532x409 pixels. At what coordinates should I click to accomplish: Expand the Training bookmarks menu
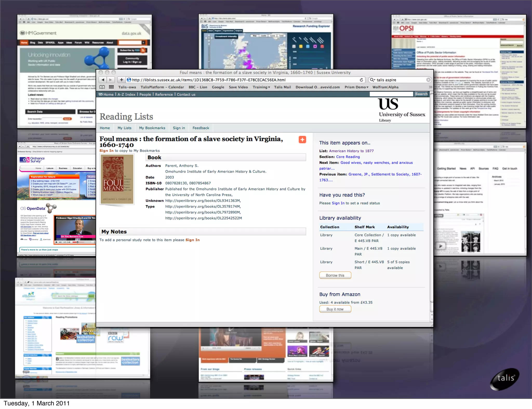261,87
